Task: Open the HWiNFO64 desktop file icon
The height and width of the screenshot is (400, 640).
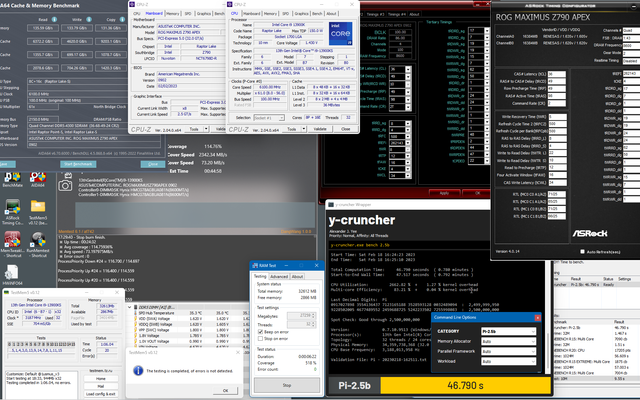Action: click(12, 274)
